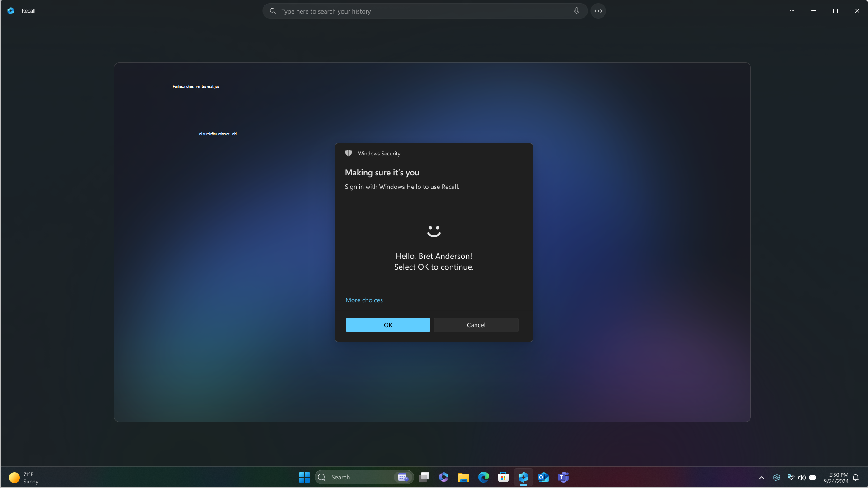Image resolution: width=868 pixels, height=488 pixels.
Task: Click the Recall history search input field
Action: [x=426, y=11]
